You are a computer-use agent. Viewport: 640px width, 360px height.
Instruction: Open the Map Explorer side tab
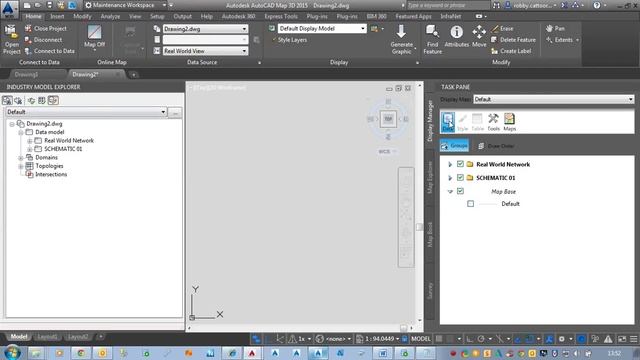(430, 177)
